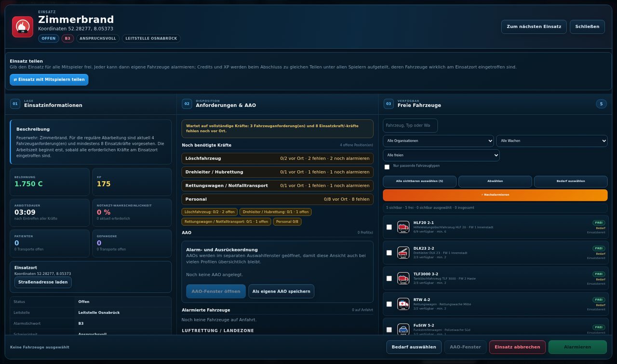
Task: Click the 01 Lage section badge
Action: point(15,104)
